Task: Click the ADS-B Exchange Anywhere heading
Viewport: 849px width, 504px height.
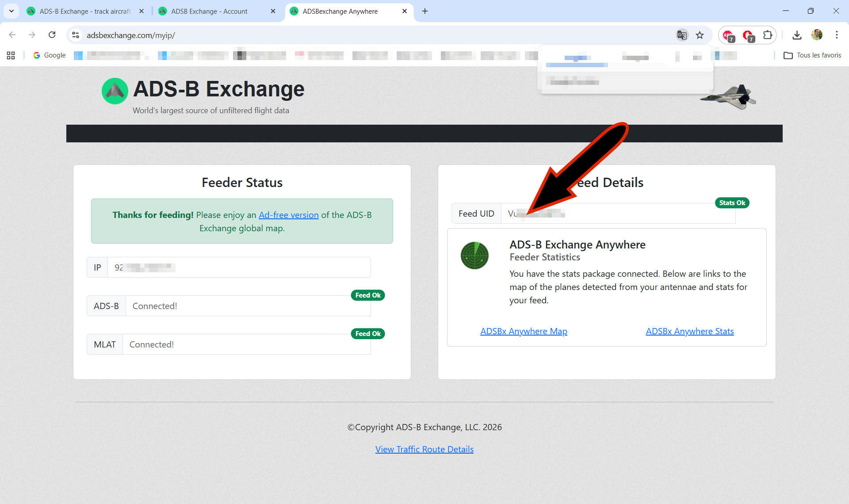Action: point(577,244)
